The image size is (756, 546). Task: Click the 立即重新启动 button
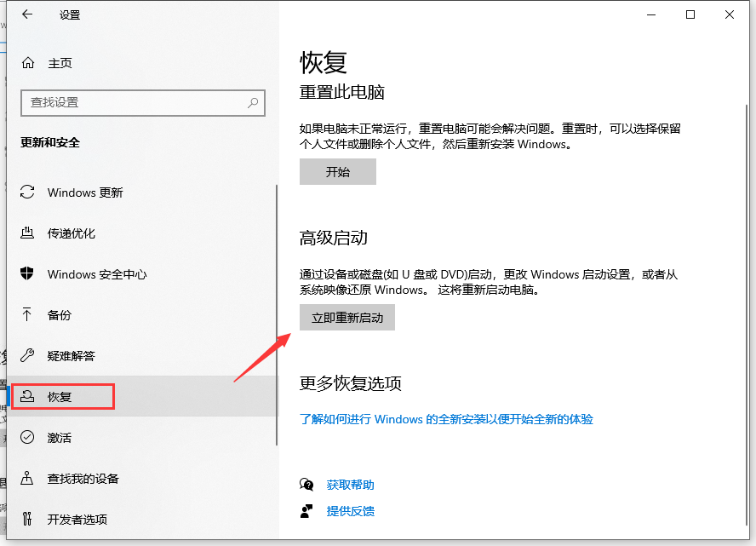347,318
